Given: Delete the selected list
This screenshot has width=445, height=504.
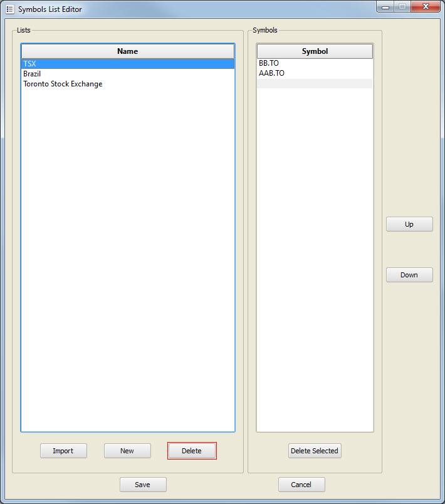Looking at the screenshot, I should tap(192, 451).
